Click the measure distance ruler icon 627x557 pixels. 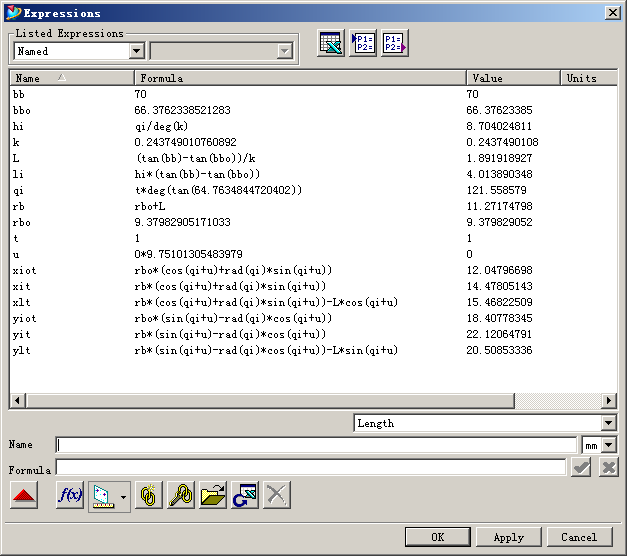pyautogui.click(x=102, y=495)
